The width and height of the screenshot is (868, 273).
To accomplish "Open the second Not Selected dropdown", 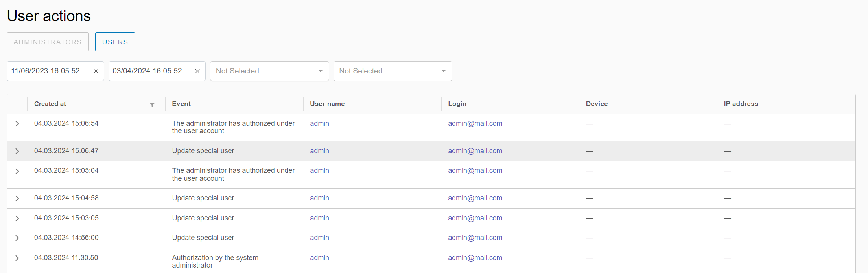I will [393, 71].
